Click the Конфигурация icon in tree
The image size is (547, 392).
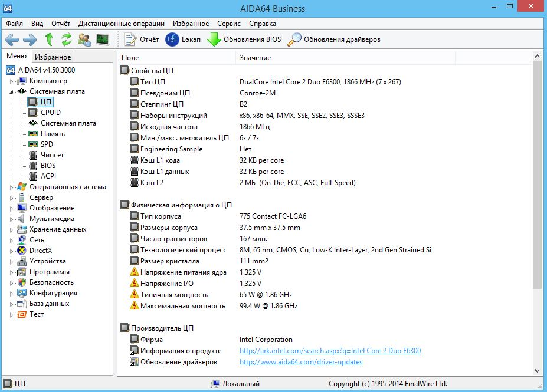click(22, 293)
